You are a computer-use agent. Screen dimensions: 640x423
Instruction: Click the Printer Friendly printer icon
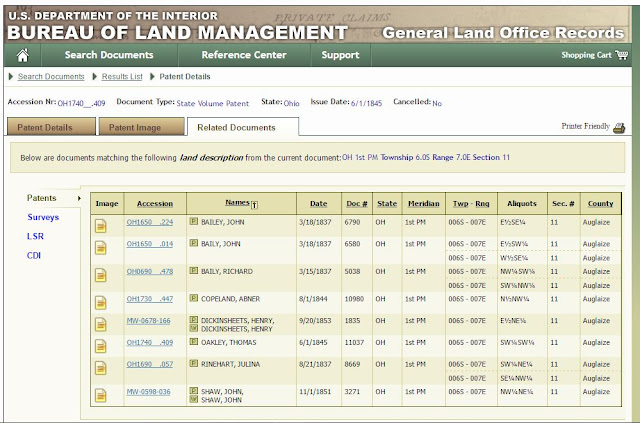pyautogui.click(x=619, y=127)
